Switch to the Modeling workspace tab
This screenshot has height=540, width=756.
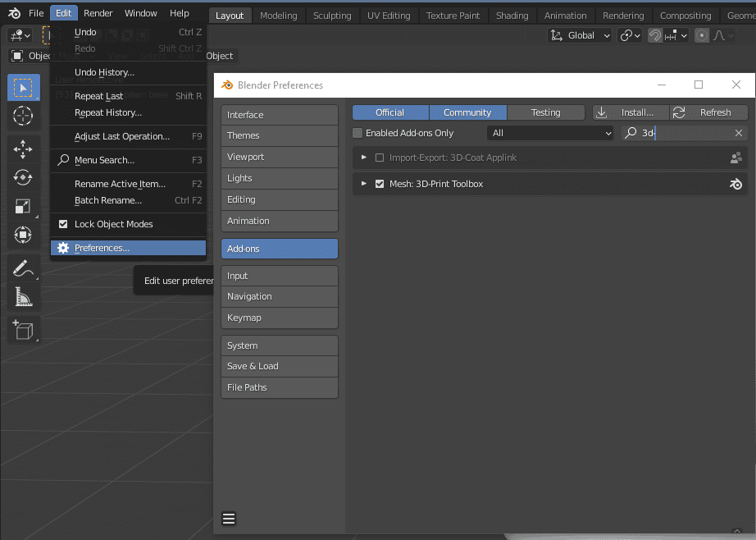click(x=278, y=15)
